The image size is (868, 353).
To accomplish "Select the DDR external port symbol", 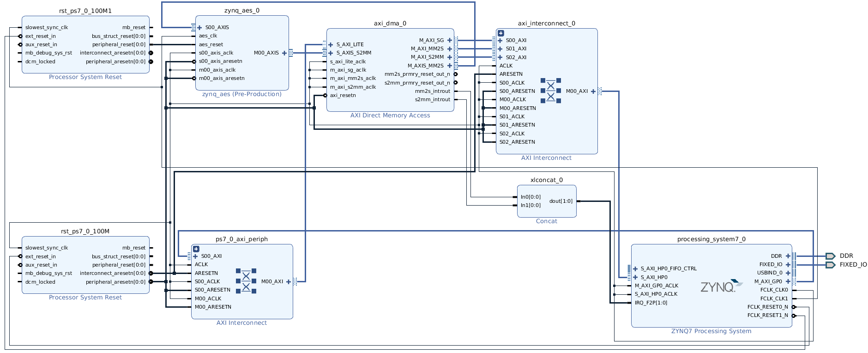I will pos(831,256).
